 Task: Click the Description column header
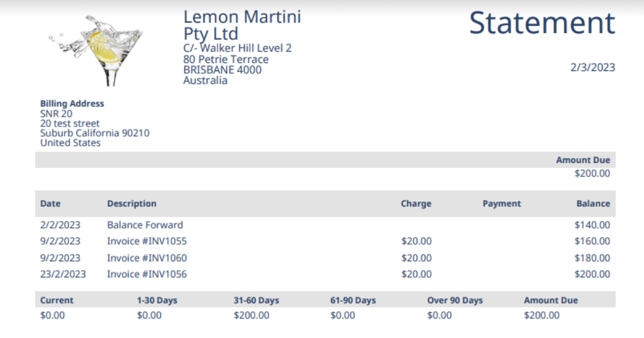(132, 204)
